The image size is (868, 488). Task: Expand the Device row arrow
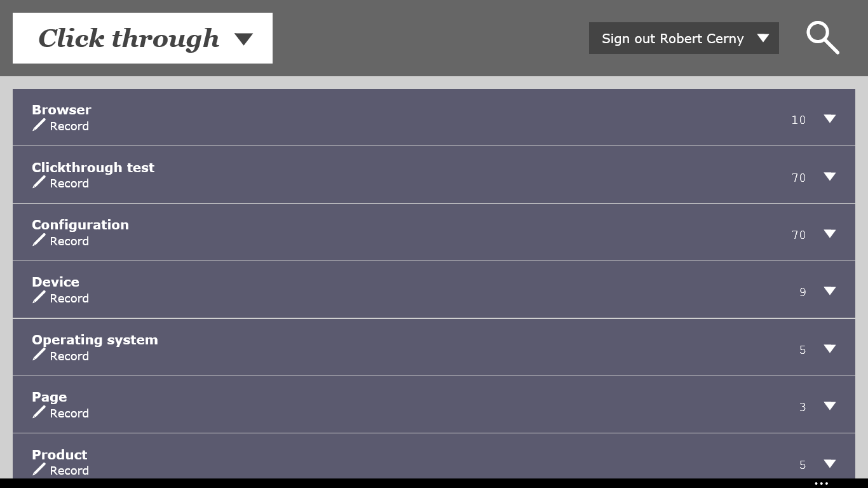(x=829, y=291)
